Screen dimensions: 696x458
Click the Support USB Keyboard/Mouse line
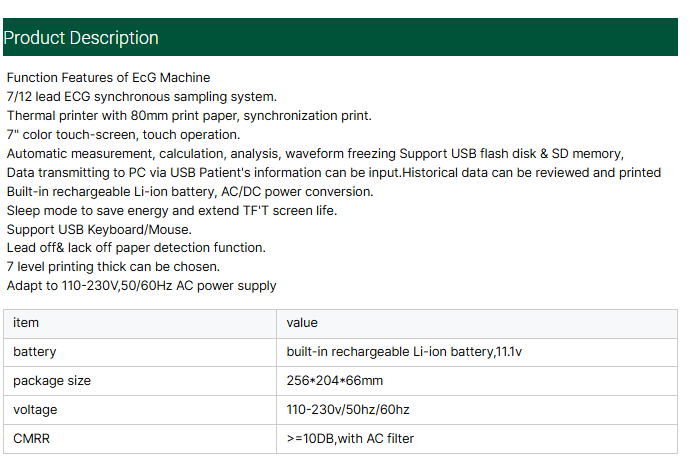99,229
